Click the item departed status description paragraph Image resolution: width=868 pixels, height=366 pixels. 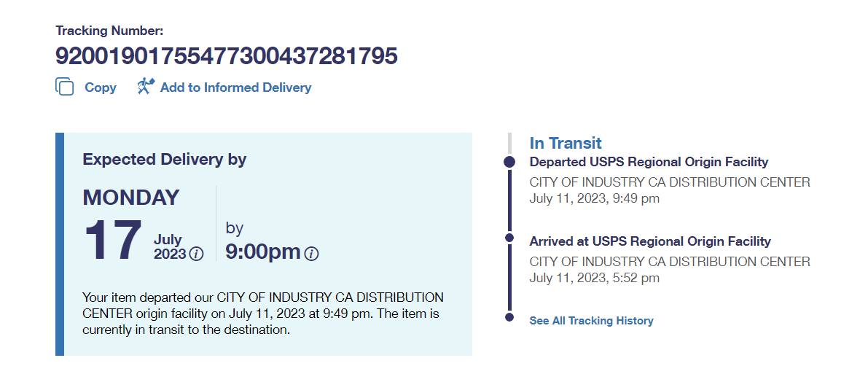coord(262,314)
